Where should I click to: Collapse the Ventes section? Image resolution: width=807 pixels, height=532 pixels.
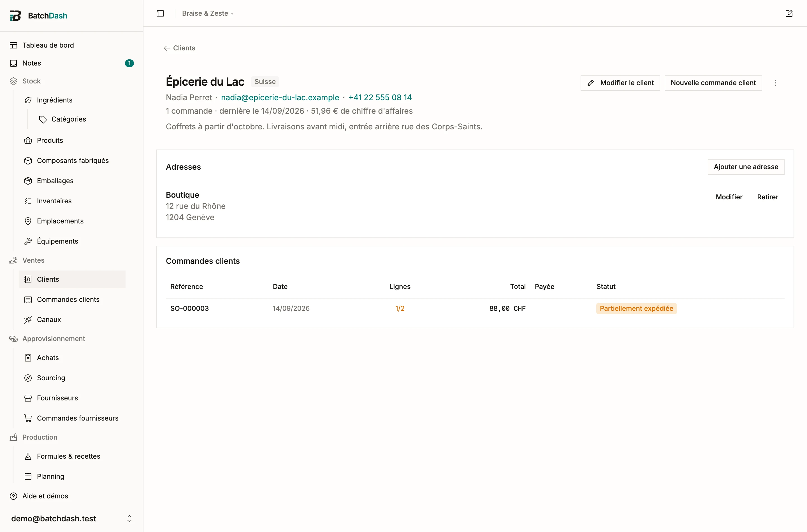coord(33,260)
